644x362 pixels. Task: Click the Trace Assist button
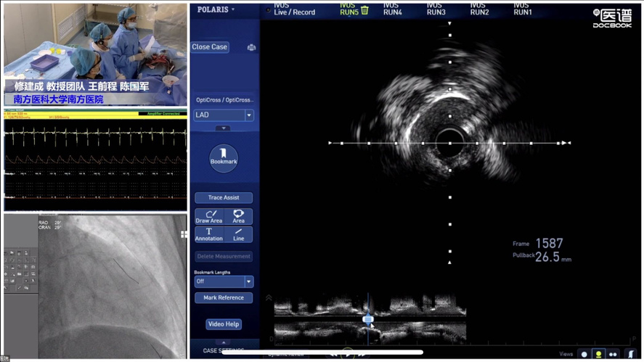(x=224, y=197)
